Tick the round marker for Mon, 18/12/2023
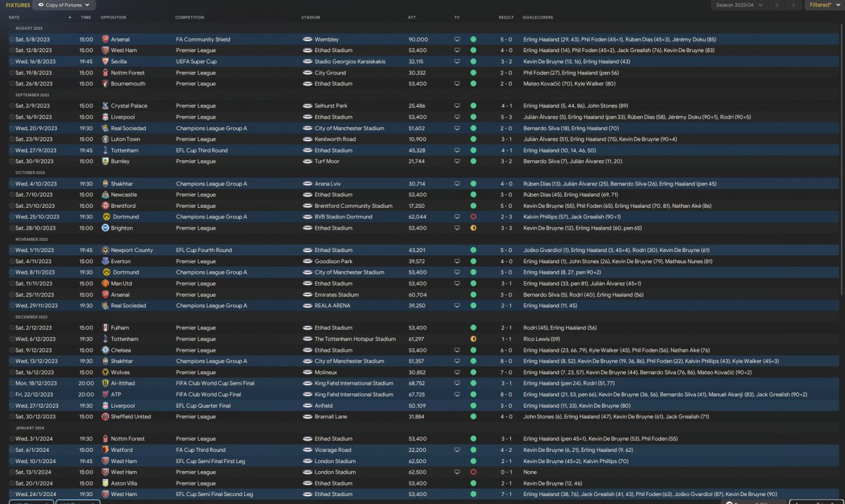Screen dimensions: 845x504 12,383
